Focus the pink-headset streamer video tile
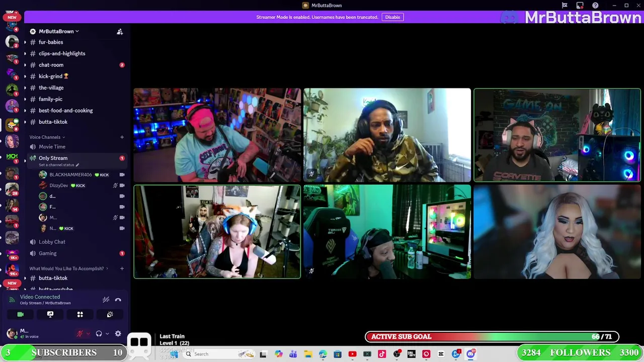644x362 pixels. point(217,135)
